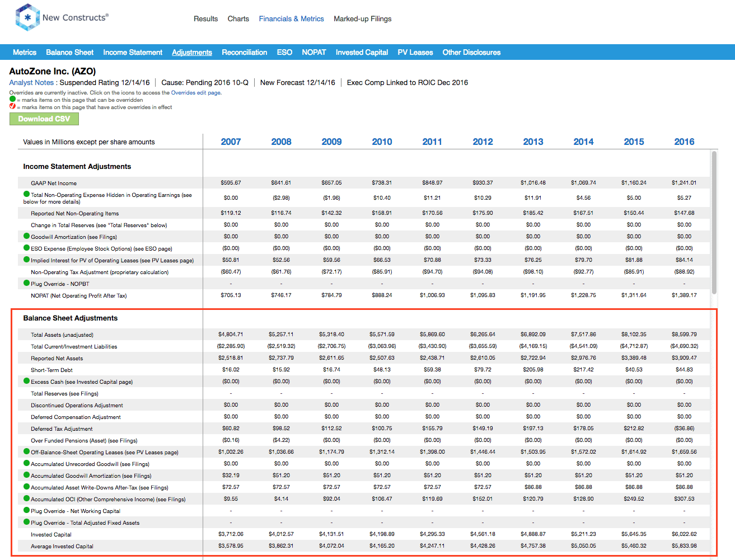Click the Average Invested Capital row label
Screen dimensions: 735x560
tap(62, 546)
